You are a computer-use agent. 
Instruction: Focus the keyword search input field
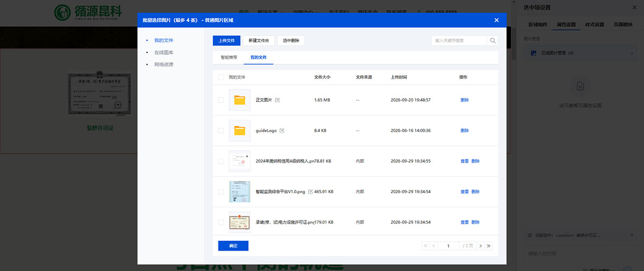coord(459,41)
